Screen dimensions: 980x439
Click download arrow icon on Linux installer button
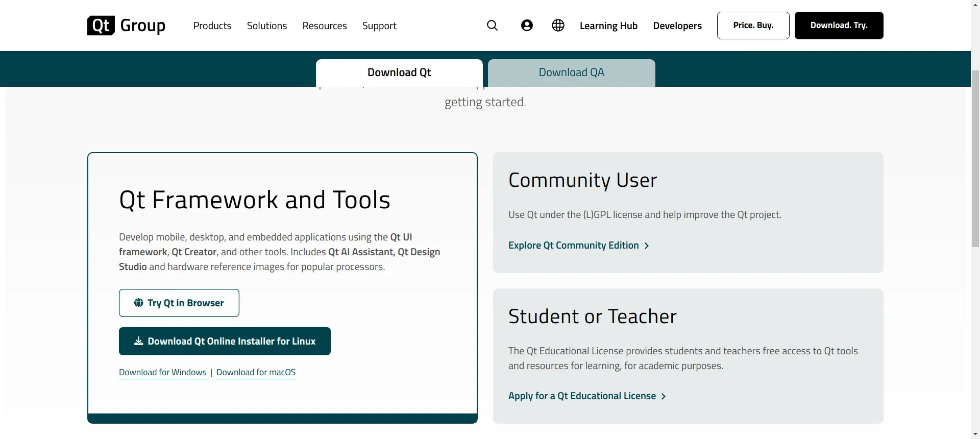(x=138, y=342)
